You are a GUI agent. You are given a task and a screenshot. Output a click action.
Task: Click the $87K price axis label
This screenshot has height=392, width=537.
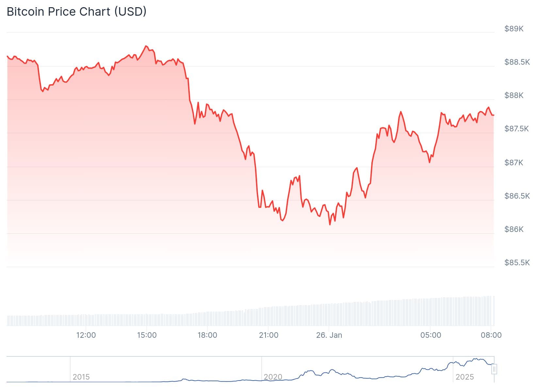514,162
